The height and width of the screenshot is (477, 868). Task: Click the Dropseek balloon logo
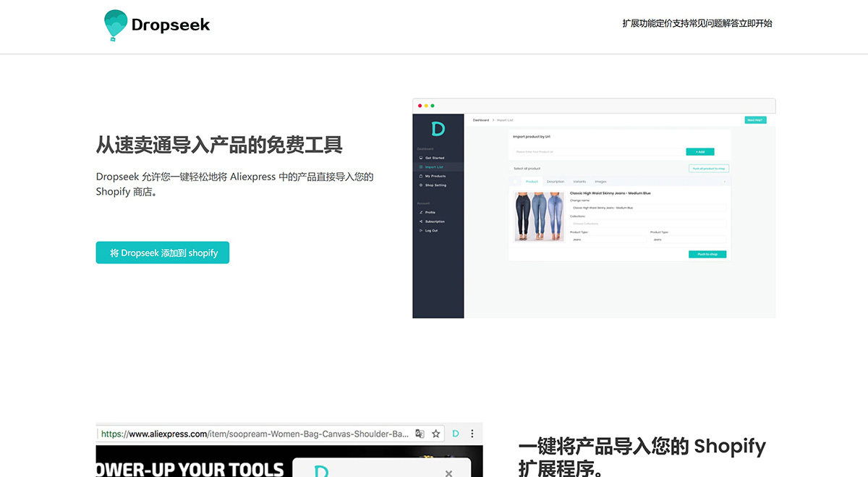point(114,25)
